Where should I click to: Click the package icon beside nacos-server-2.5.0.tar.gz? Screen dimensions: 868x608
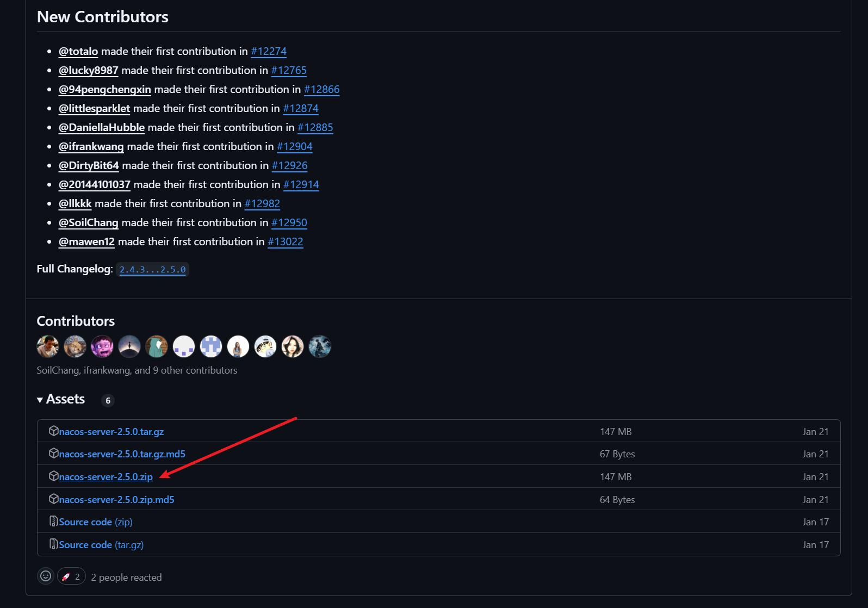click(53, 431)
